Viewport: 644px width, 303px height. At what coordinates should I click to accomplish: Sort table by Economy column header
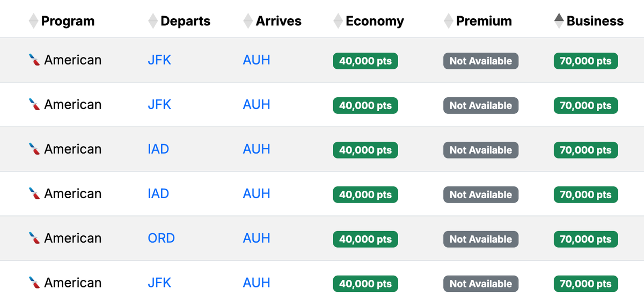(x=375, y=21)
